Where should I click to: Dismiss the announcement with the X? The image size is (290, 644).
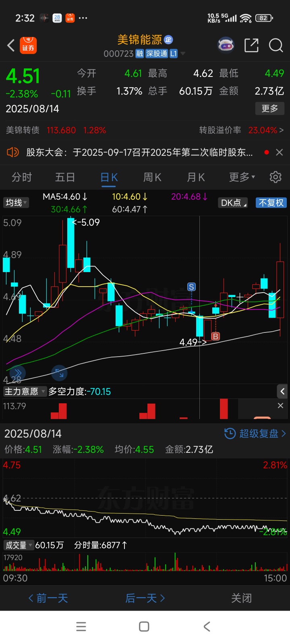click(279, 152)
